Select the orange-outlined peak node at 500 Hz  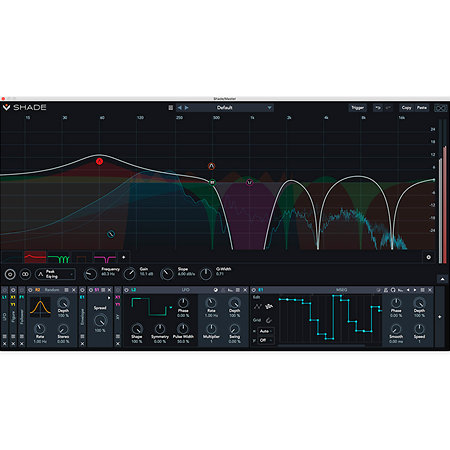(x=211, y=166)
